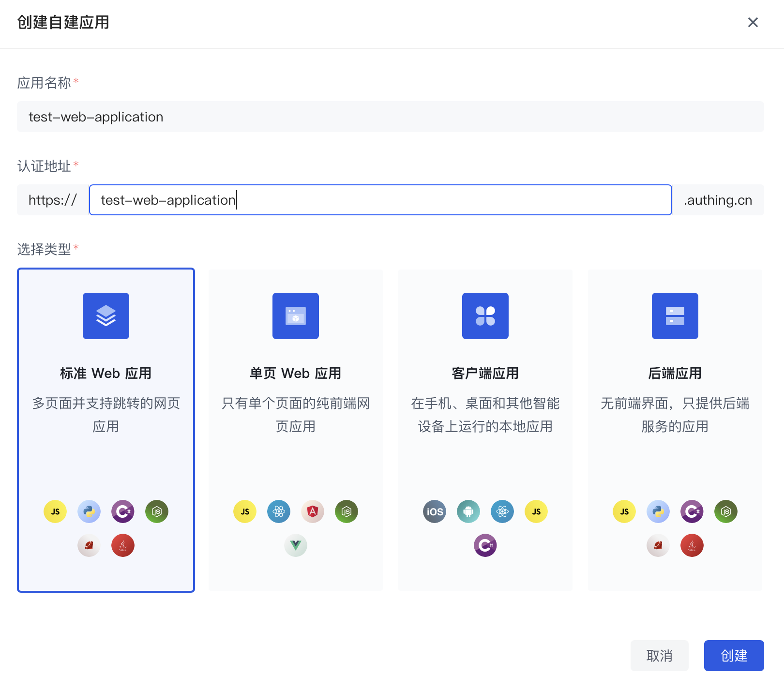784x690 pixels.
Task: Click the Vue icon under single-page app
Action: tap(296, 545)
